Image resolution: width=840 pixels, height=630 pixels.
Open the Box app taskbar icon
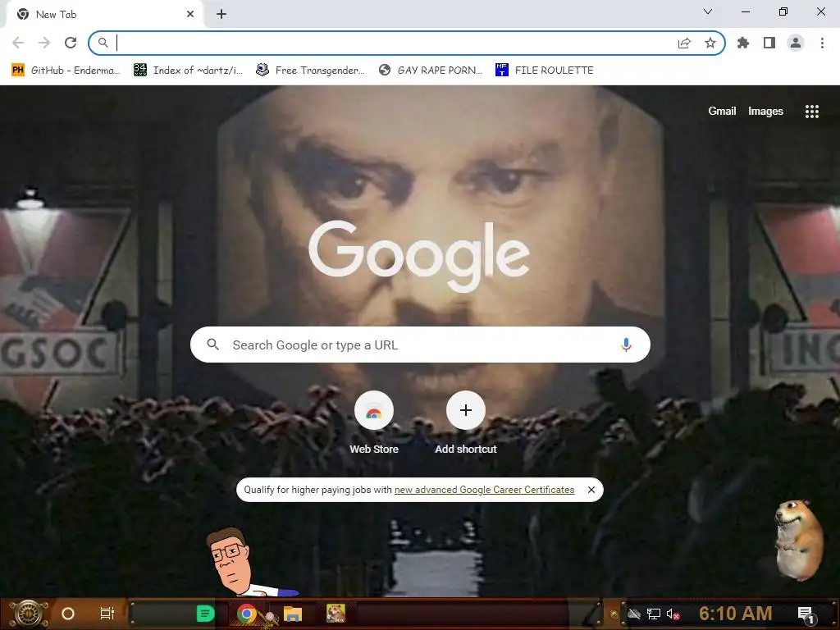click(x=336, y=614)
